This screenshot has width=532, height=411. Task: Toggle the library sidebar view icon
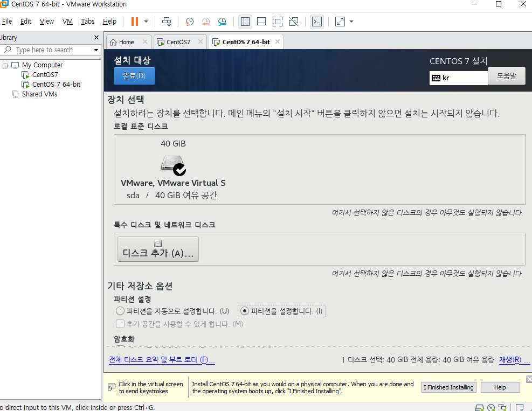click(245, 22)
